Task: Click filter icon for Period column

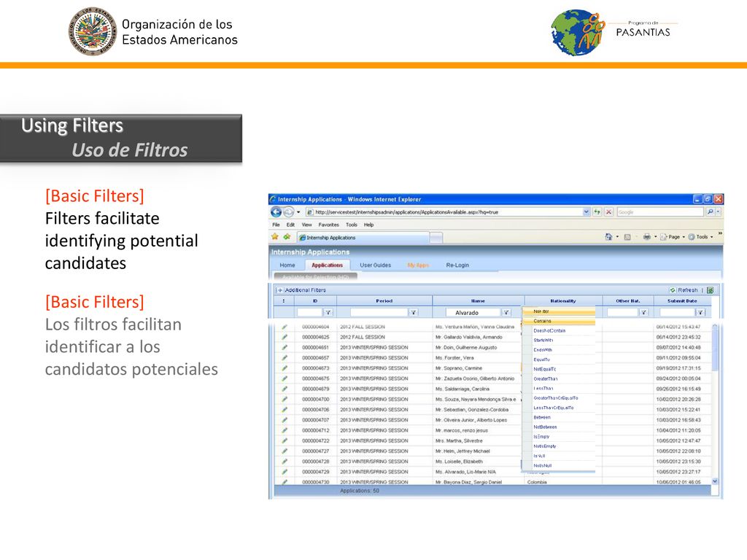Action: pyautogui.click(x=414, y=312)
